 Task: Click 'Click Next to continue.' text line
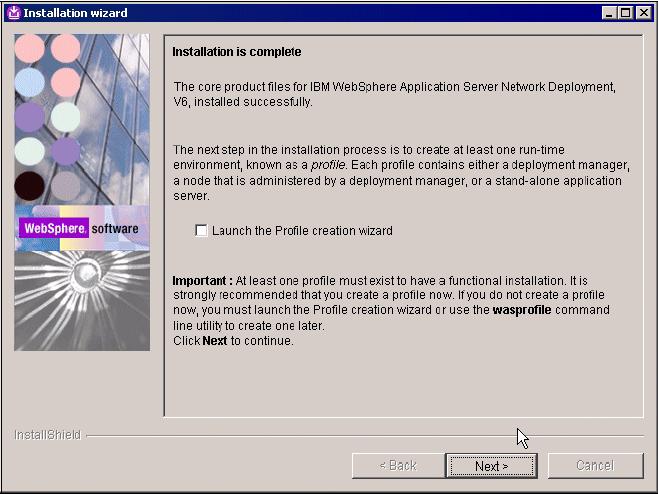point(233,340)
